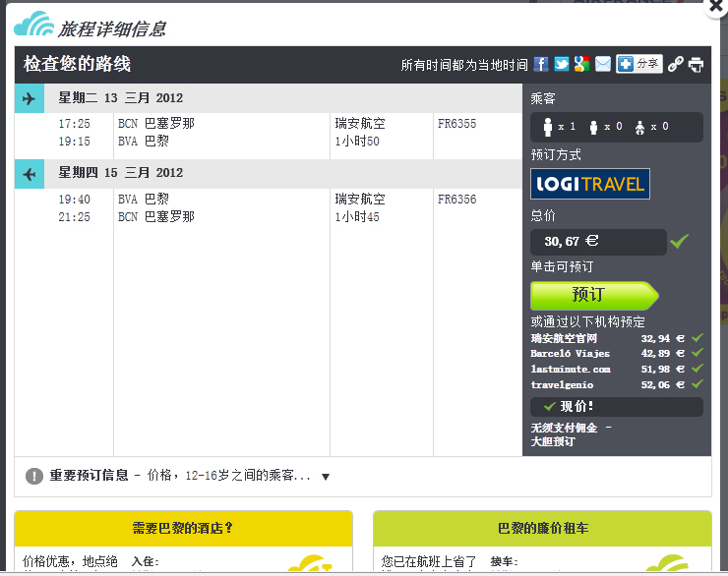Book via Barceló Viajes for 42,89 €
728x576 pixels.
point(617,354)
